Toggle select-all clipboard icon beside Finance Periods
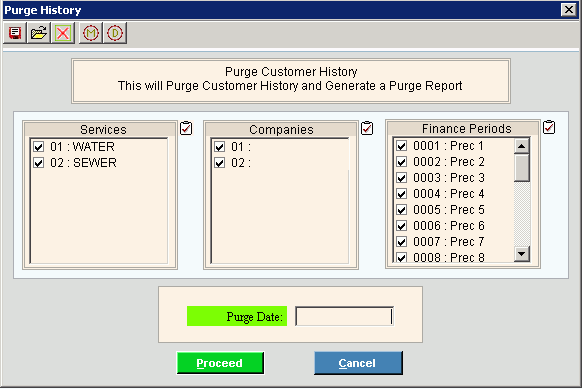The height and width of the screenshot is (389, 582). point(549,127)
